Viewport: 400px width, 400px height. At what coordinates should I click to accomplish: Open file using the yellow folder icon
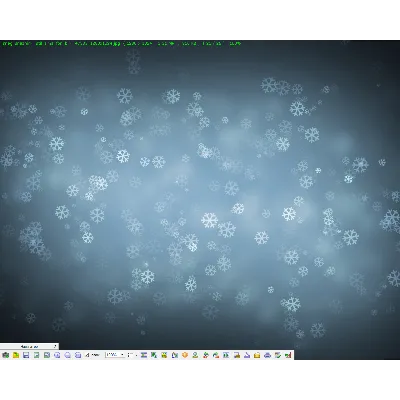[16, 355]
